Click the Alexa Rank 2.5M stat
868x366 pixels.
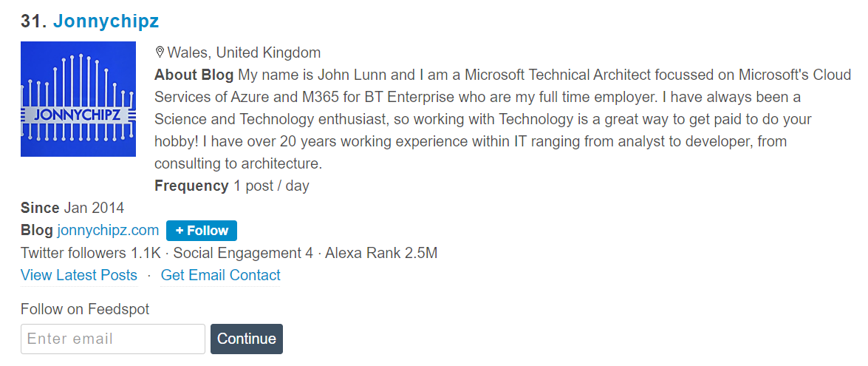[381, 253]
